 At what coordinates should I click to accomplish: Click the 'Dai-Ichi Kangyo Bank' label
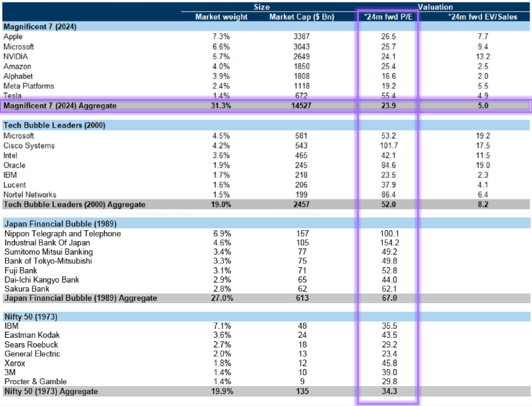pyautogui.click(x=42, y=280)
